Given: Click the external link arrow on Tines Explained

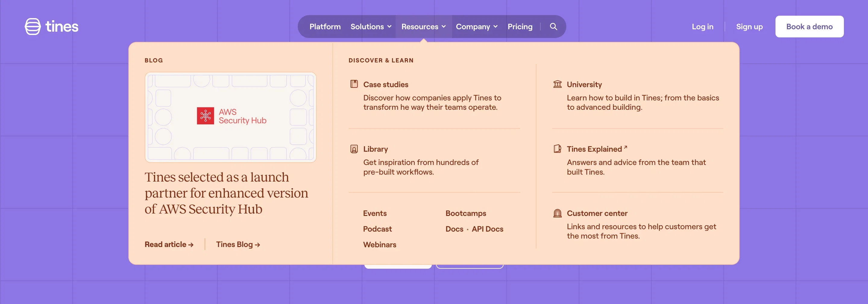Looking at the screenshot, I should coord(625,147).
